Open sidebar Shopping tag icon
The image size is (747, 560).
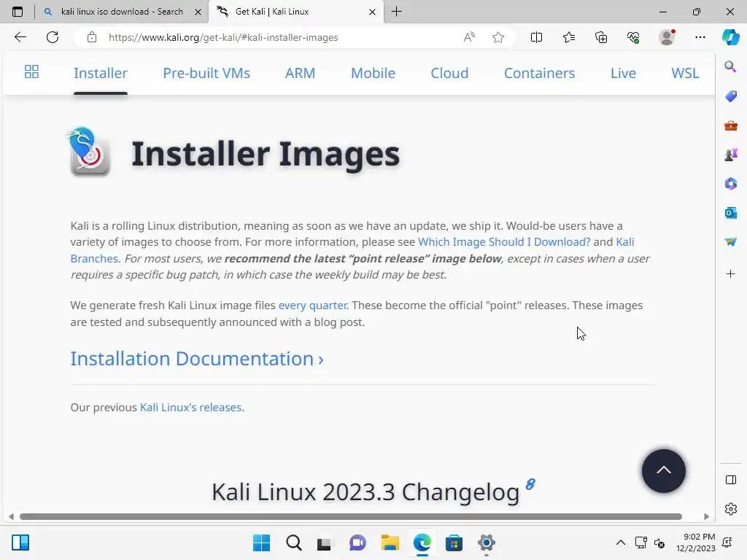[x=730, y=96]
